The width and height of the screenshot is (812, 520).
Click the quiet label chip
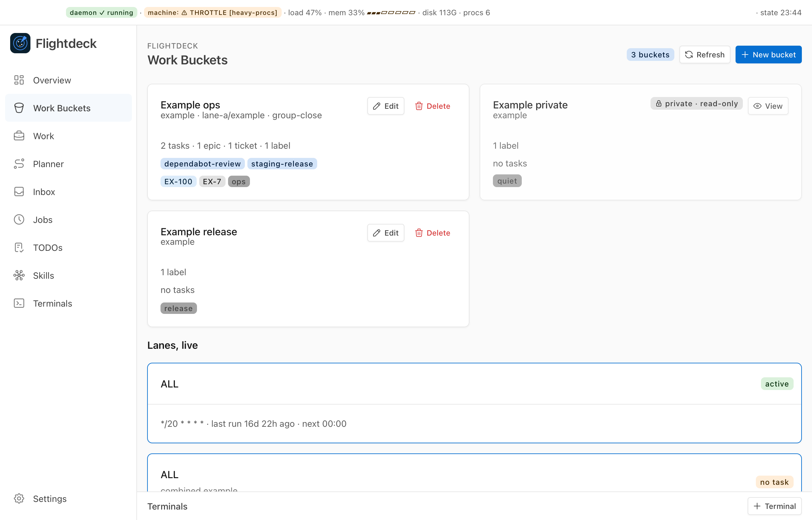click(x=507, y=181)
